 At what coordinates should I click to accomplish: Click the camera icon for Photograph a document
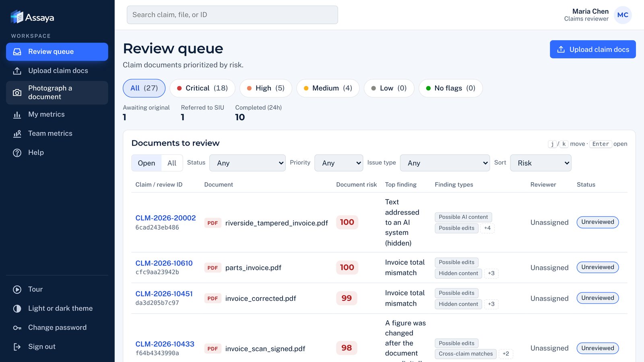(x=17, y=93)
